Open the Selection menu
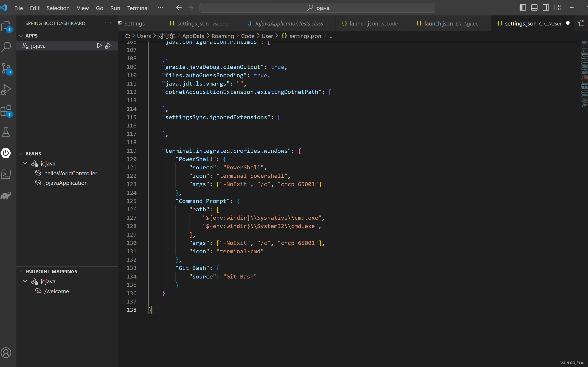The image size is (588, 367). pos(58,8)
